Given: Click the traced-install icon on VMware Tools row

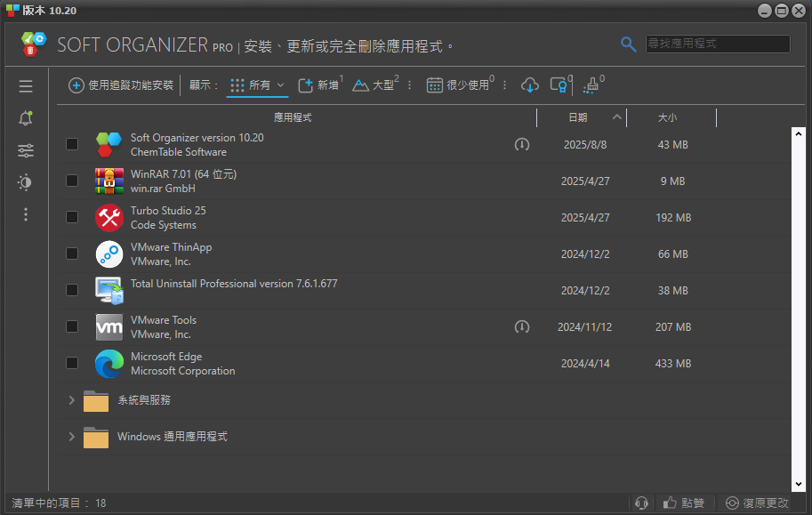Looking at the screenshot, I should [x=522, y=327].
